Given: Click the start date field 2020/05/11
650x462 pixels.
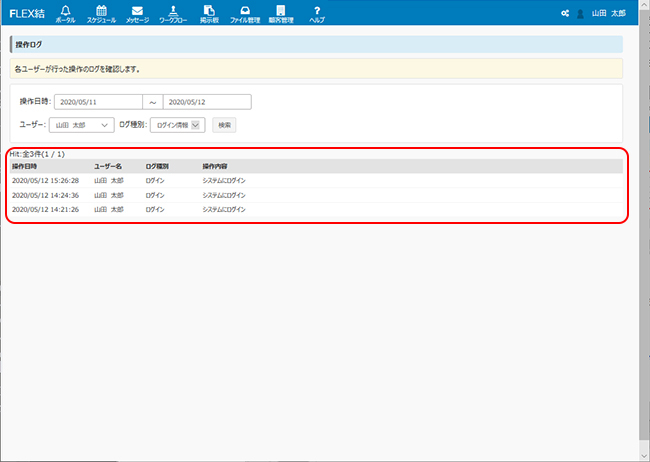Looking at the screenshot, I should pos(98,102).
